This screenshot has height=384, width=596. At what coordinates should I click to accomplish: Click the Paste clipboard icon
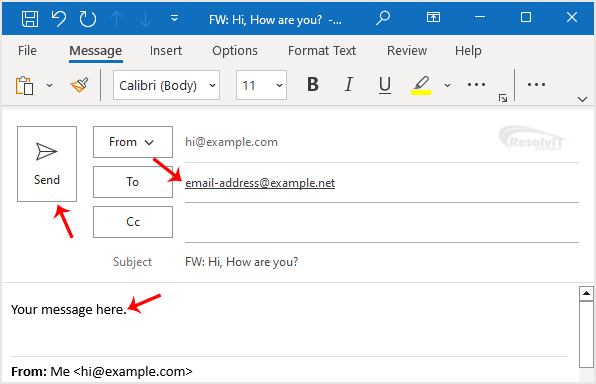click(x=24, y=85)
